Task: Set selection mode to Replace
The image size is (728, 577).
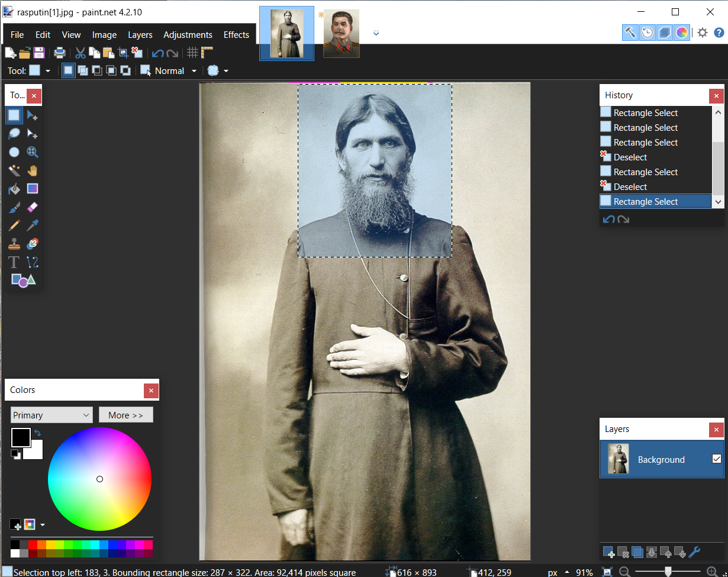Action: (69, 71)
